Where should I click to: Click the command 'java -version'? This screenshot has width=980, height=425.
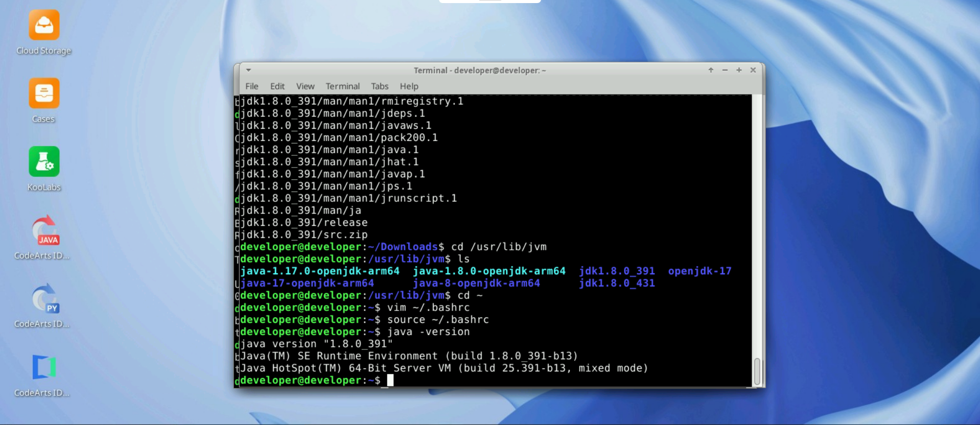(429, 332)
